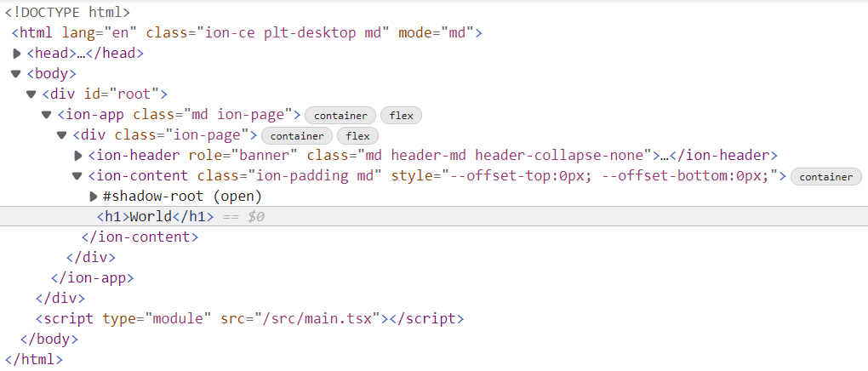Image resolution: width=868 pixels, height=371 pixels.
Task: Select the closing </ion-content> tag
Action: 140,237
